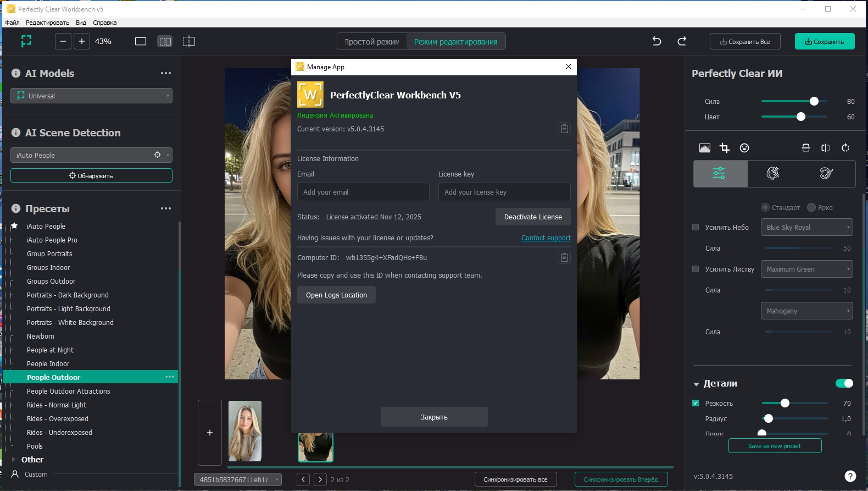This screenshot has height=491, width=868.
Task: Switch to Режим редактирования tab
Action: [456, 41]
